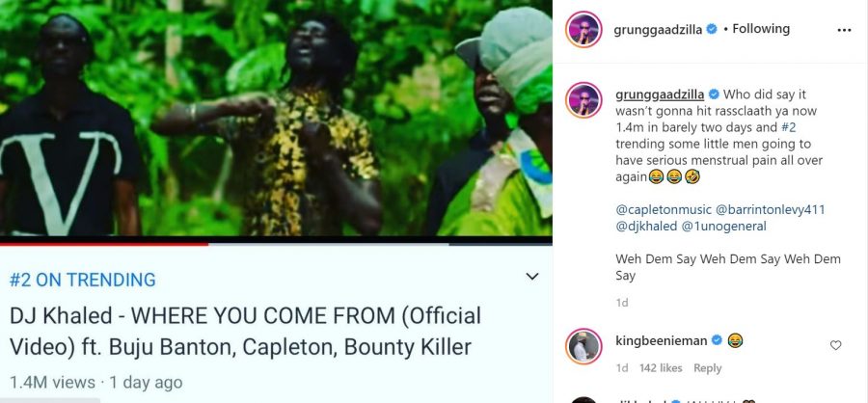Visit the @1unogeneral tagged profile
The image size is (868, 403).
(724, 226)
